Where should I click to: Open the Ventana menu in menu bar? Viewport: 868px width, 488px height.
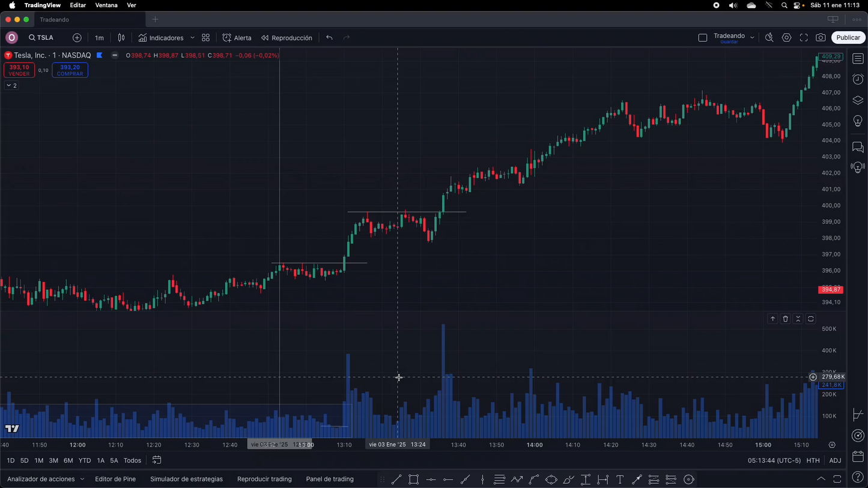(x=106, y=5)
